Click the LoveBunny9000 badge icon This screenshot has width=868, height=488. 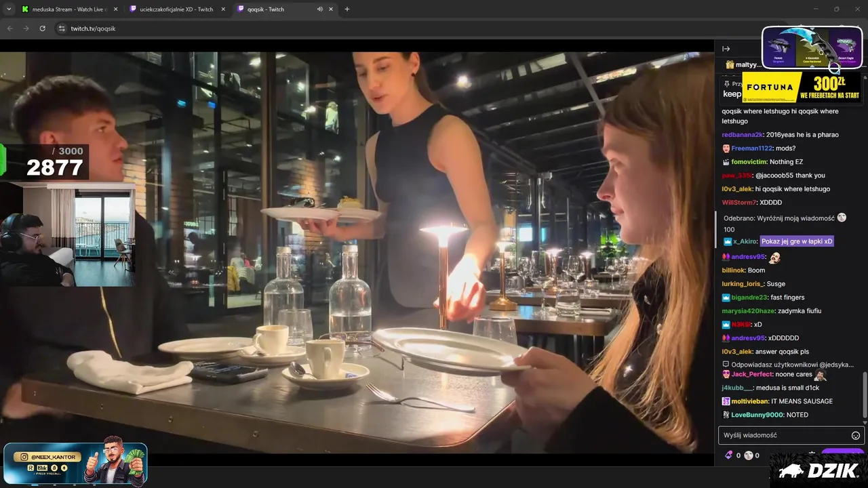pos(726,415)
